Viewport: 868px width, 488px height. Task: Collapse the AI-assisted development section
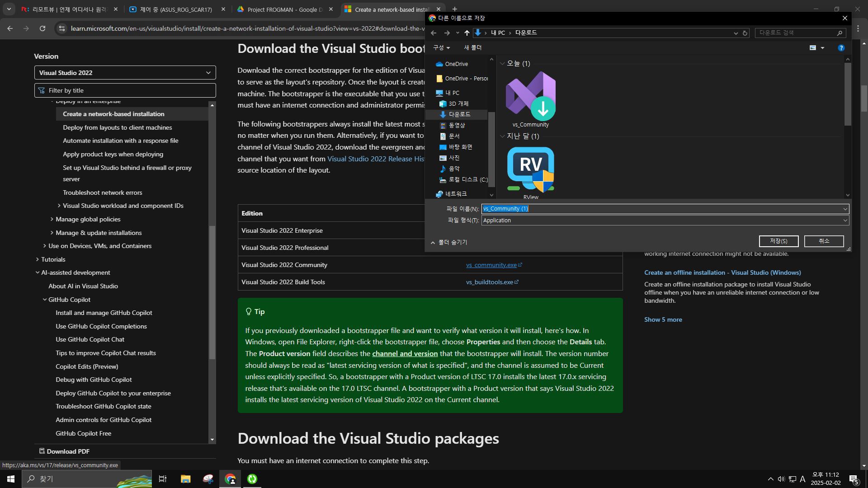[x=38, y=273]
